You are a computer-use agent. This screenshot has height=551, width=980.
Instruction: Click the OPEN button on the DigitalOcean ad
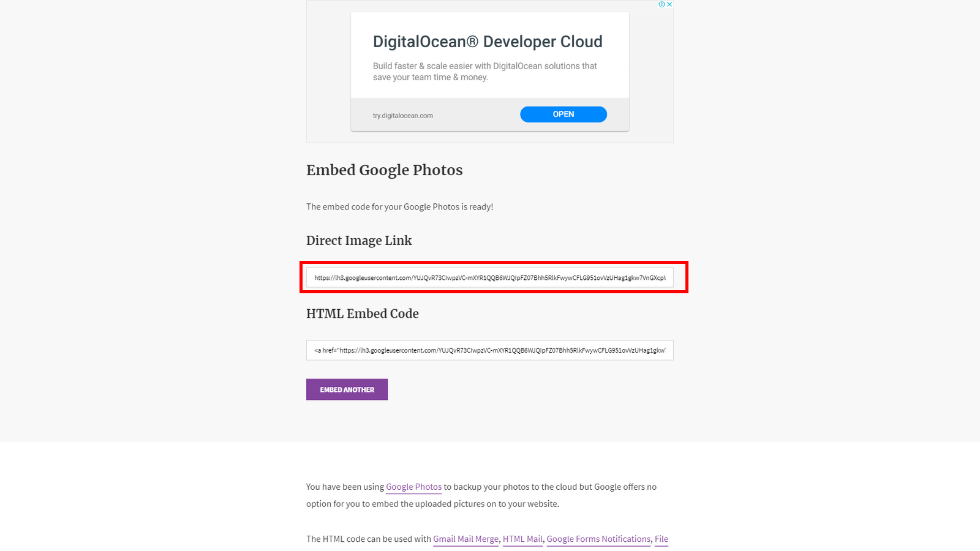pos(562,114)
